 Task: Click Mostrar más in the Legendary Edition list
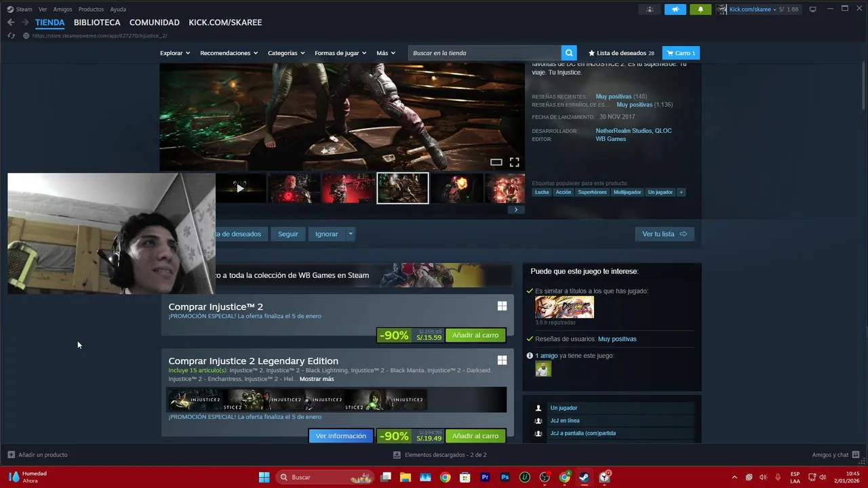pos(317,379)
